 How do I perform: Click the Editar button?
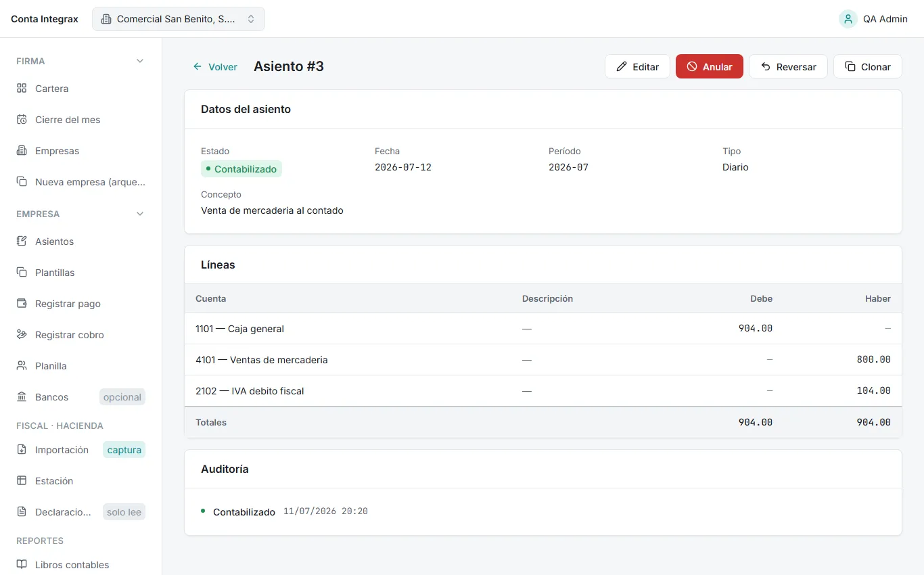pos(637,67)
